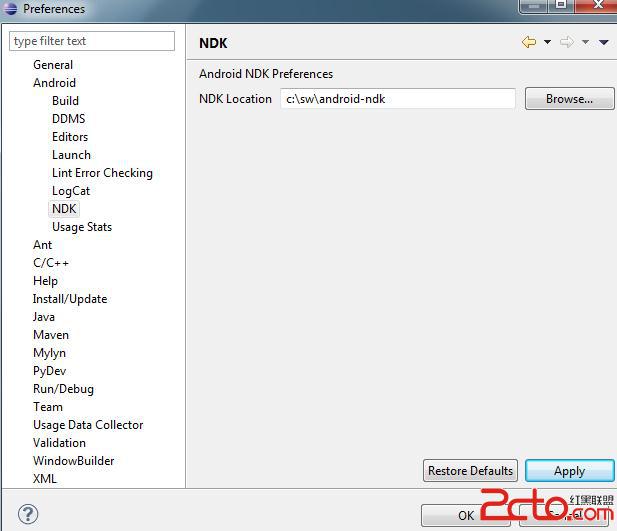Select C/C++ preferences category
The height and width of the screenshot is (531, 617).
pyautogui.click(x=51, y=263)
